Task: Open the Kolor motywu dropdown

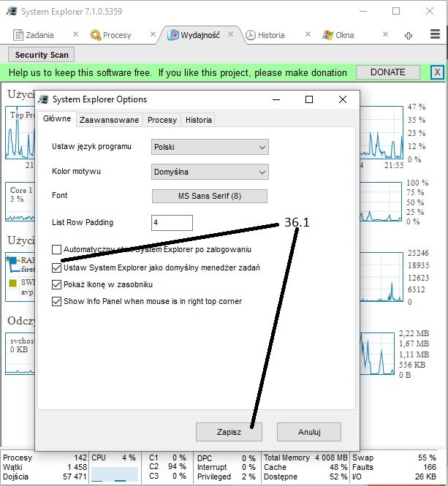Action: point(210,172)
